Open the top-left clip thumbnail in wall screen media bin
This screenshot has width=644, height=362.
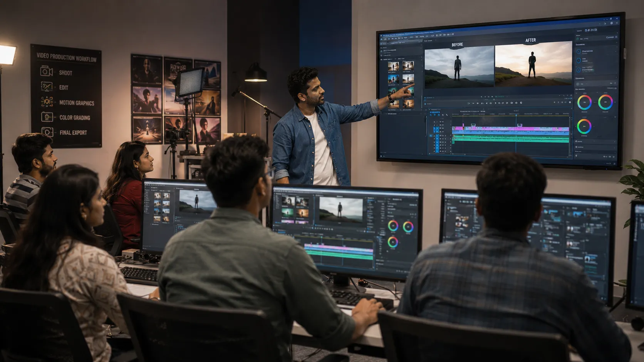[x=393, y=66]
